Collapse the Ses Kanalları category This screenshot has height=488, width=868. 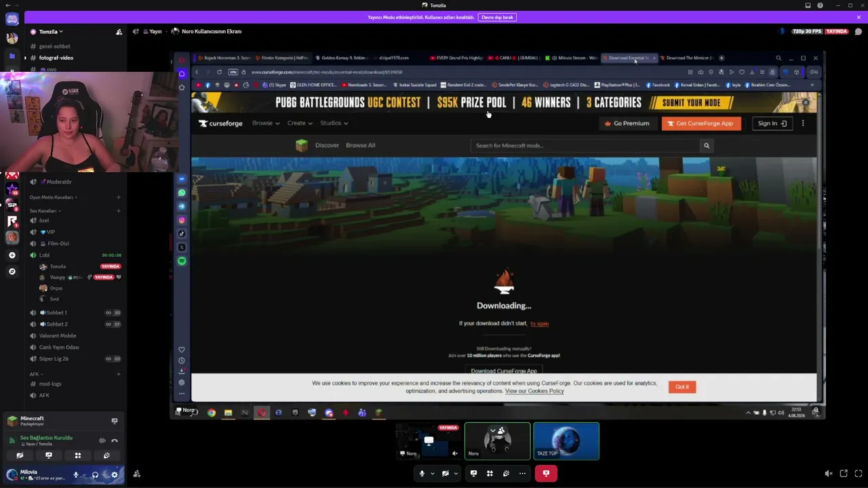[45, 211]
